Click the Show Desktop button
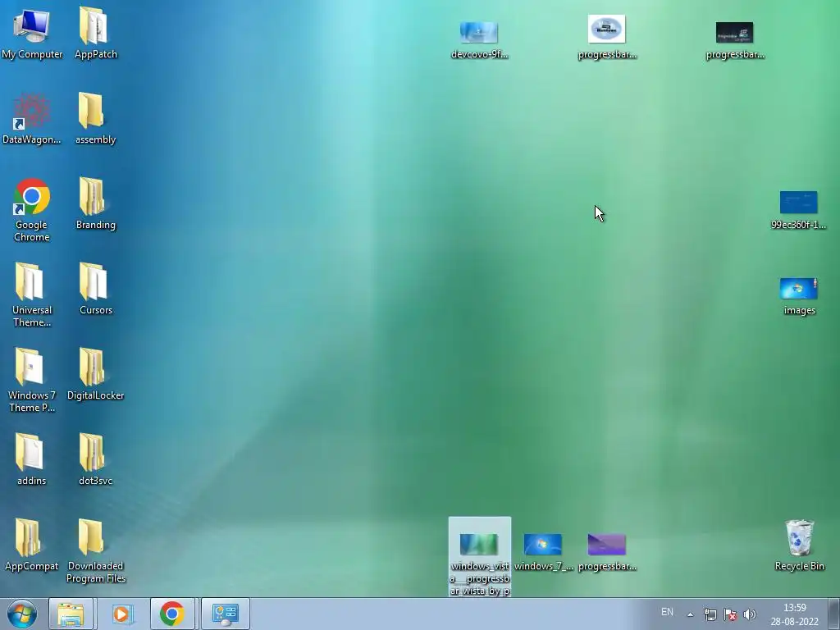 point(834,614)
